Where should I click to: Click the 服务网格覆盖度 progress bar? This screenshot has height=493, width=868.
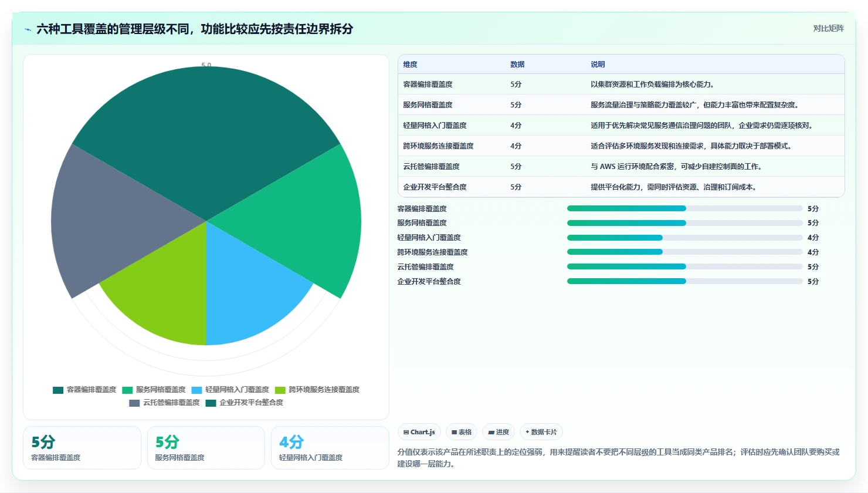coord(684,223)
